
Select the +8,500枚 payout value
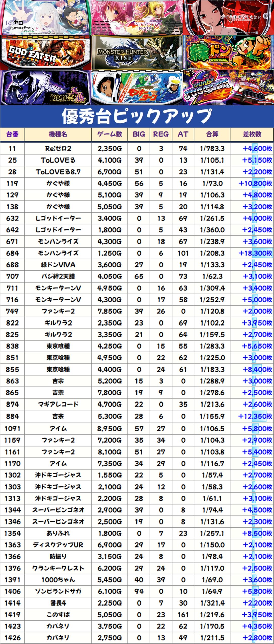tap(257, 533)
